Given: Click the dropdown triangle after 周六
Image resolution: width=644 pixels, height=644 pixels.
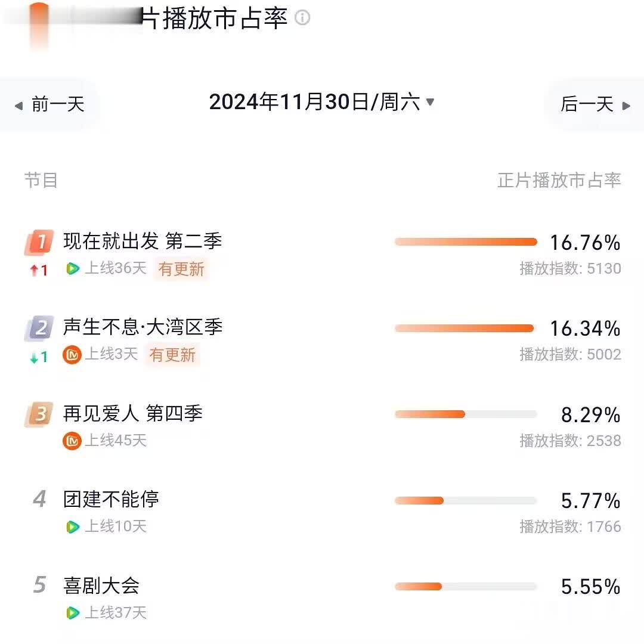Looking at the screenshot, I should (430, 101).
